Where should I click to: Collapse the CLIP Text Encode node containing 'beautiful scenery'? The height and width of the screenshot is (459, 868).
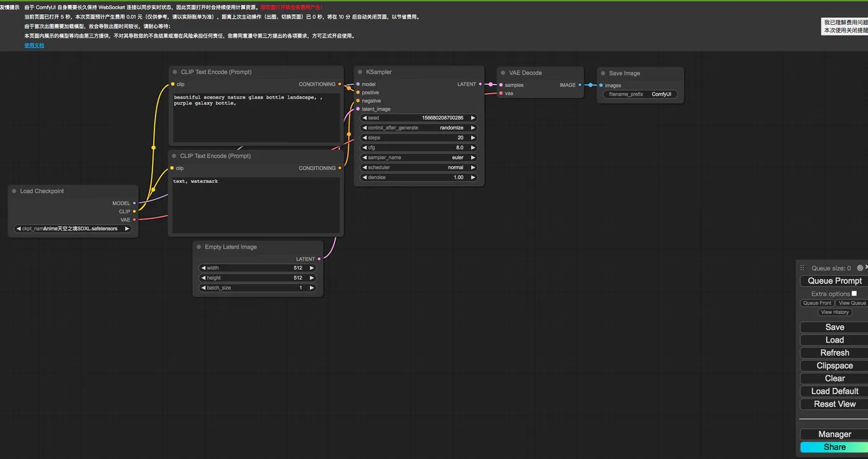coord(175,72)
